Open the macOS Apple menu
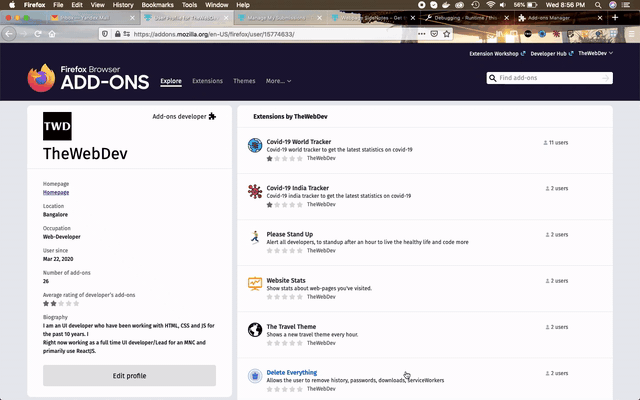Screen dimensions: 640x400 (x=12, y=5)
